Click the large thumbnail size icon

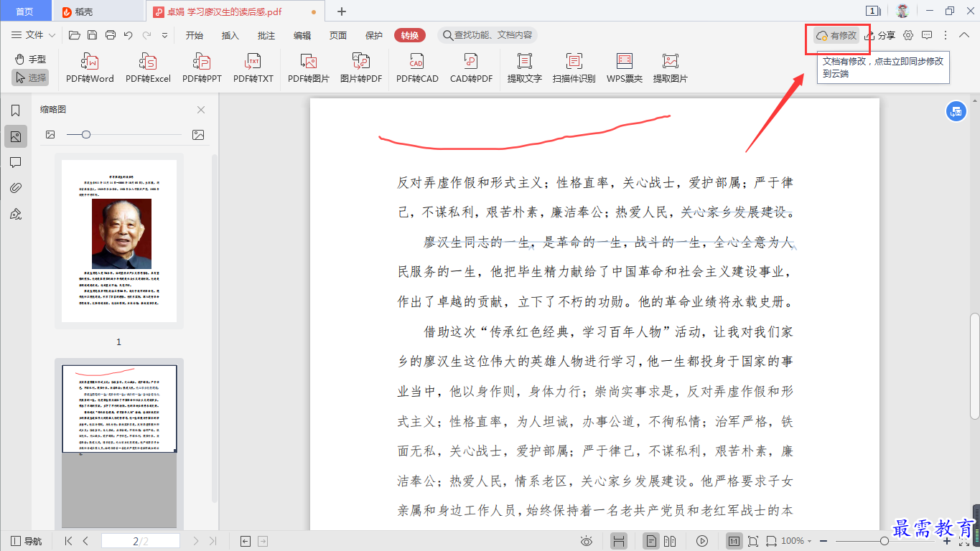(198, 134)
